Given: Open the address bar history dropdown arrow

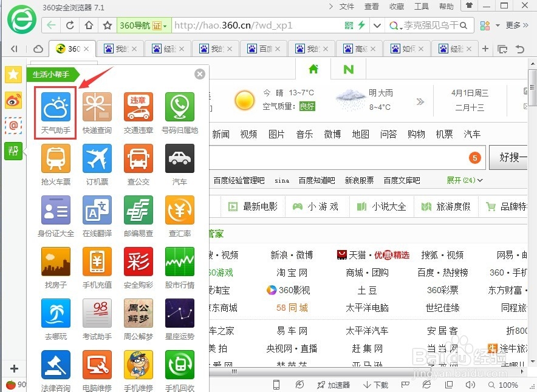Looking at the screenshot, I should 377,25.
